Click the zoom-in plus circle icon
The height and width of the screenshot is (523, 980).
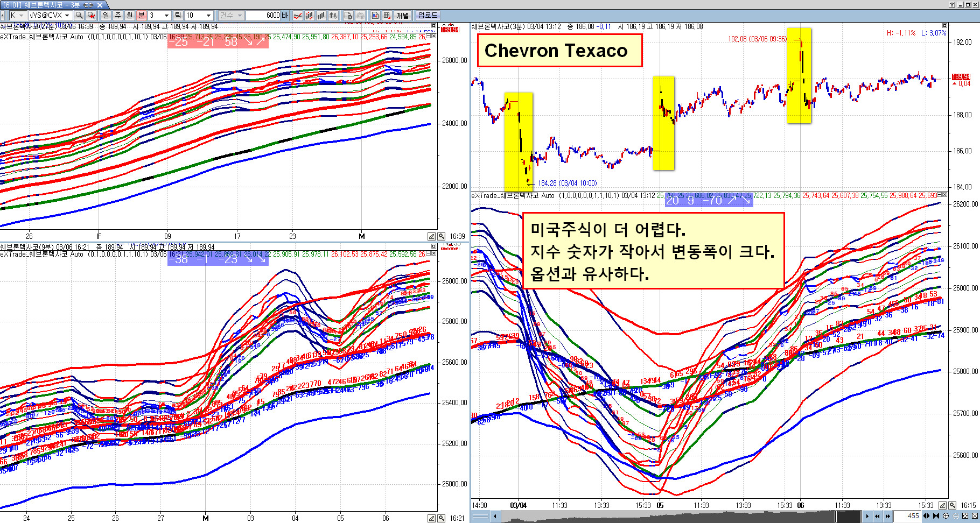click(946, 516)
